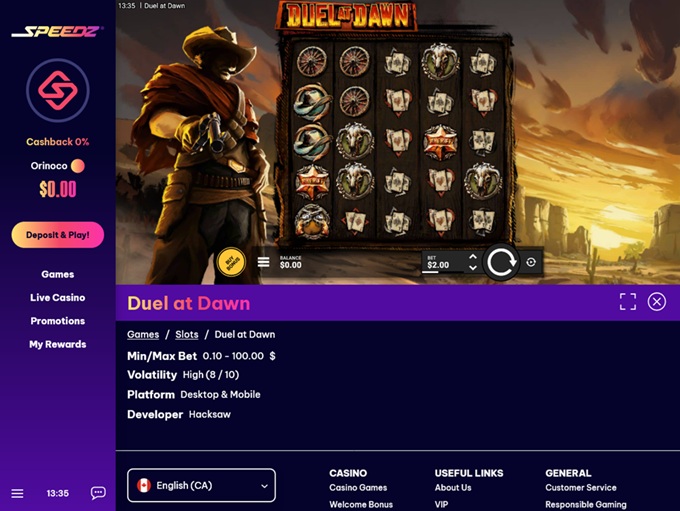Open the slot game hamburger menu
Image resolution: width=680 pixels, height=511 pixels.
coord(264,262)
